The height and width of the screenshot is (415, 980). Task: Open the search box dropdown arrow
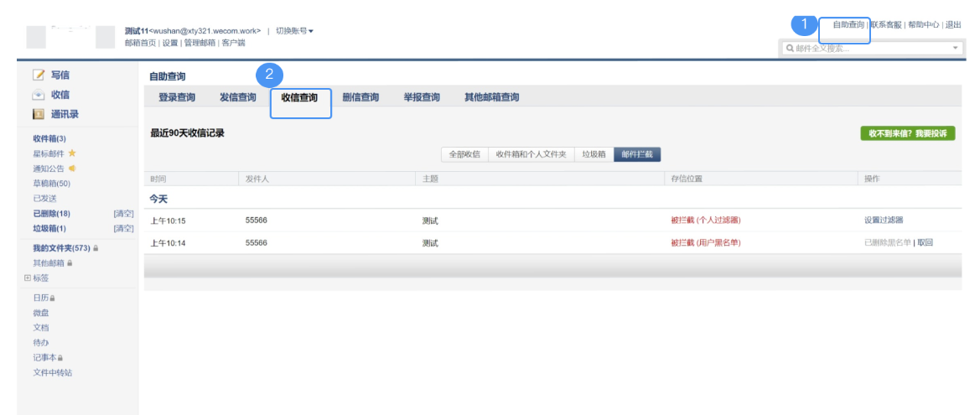coord(955,49)
